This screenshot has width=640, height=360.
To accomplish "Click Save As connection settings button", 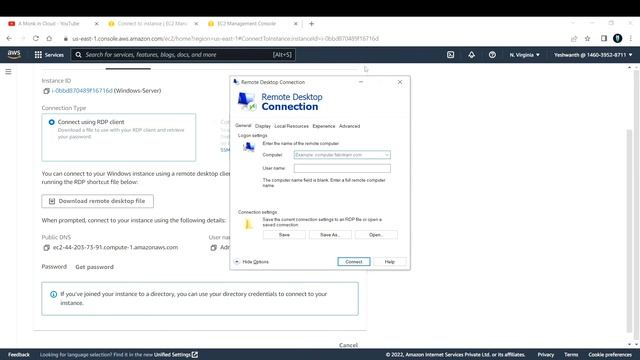I will [x=330, y=235].
